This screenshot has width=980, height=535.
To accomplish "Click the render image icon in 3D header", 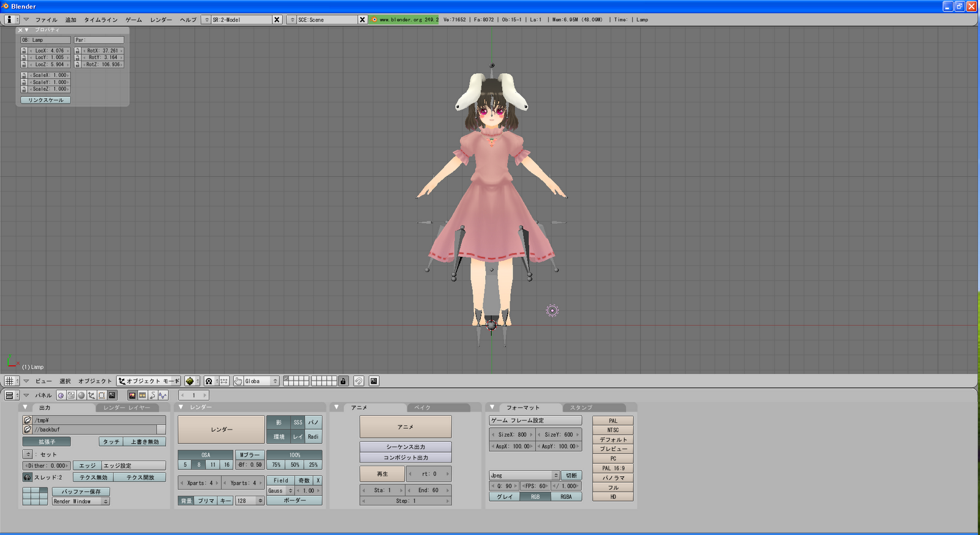I will (x=374, y=381).
